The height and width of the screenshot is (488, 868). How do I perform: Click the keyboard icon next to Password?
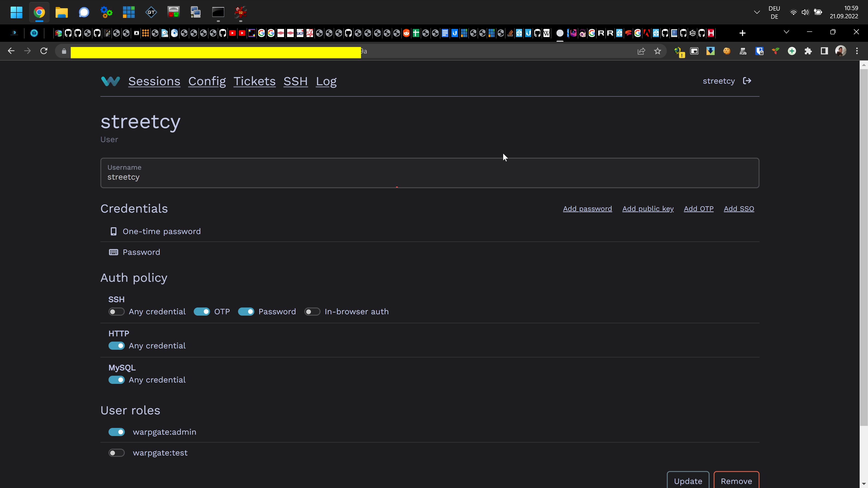click(113, 252)
